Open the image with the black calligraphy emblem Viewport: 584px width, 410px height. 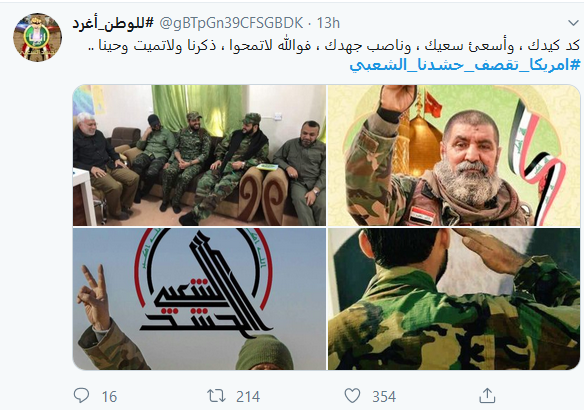[199, 299]
